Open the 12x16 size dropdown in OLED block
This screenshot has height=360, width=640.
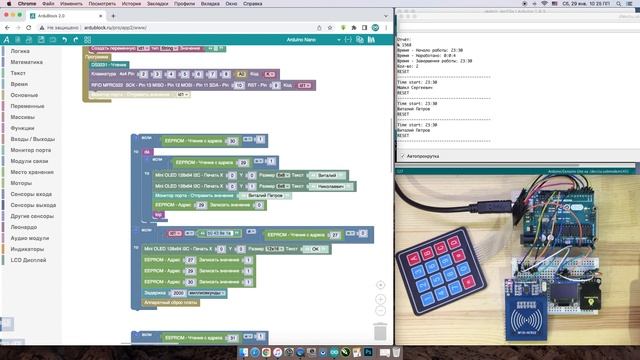[x=274, y=249]
